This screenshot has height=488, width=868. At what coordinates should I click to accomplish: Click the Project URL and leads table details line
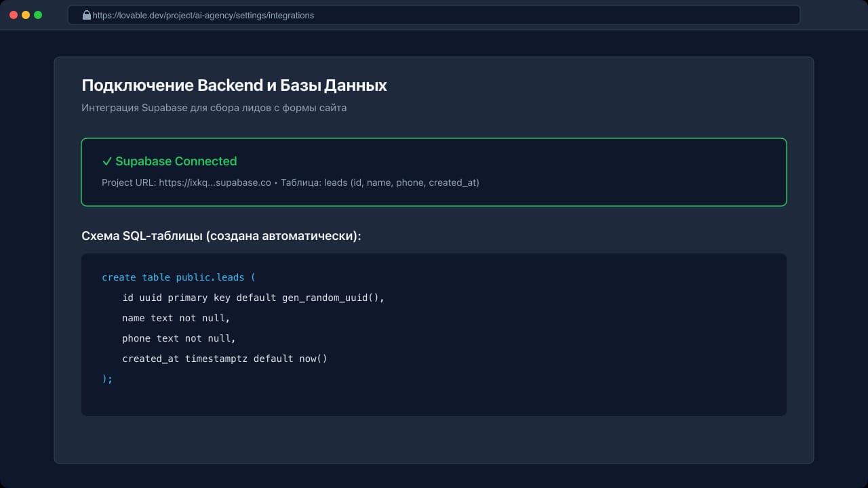290,182
